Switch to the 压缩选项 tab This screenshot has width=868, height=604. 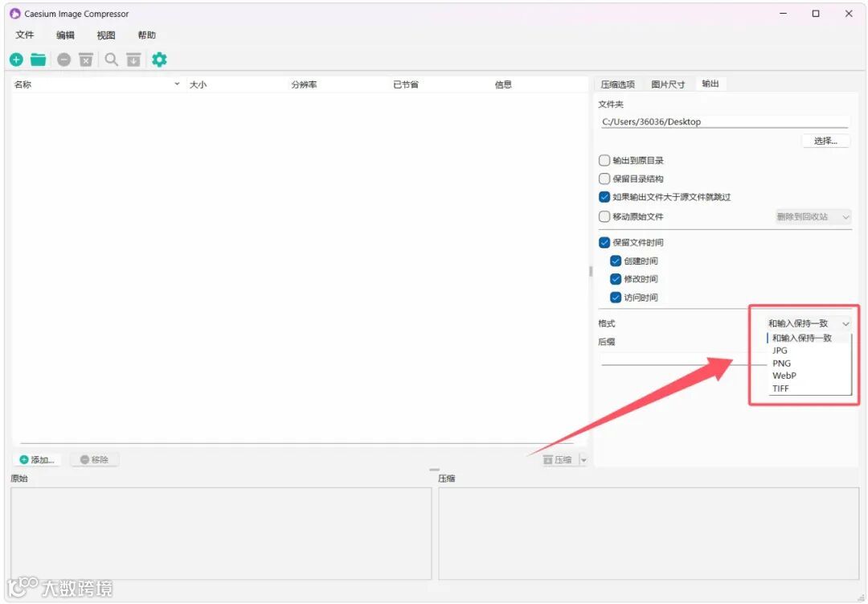(x=618, y=84)
